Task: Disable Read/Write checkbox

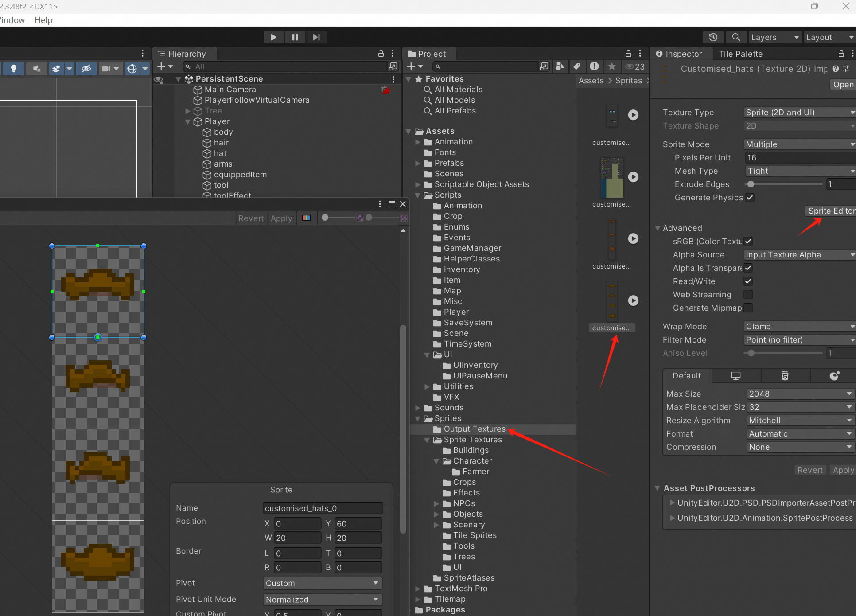Action: point(748,281)
